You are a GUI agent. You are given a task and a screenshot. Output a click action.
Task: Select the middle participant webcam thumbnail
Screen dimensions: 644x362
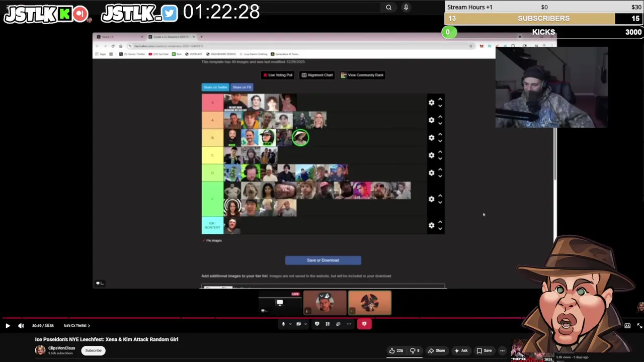(325, 303)
